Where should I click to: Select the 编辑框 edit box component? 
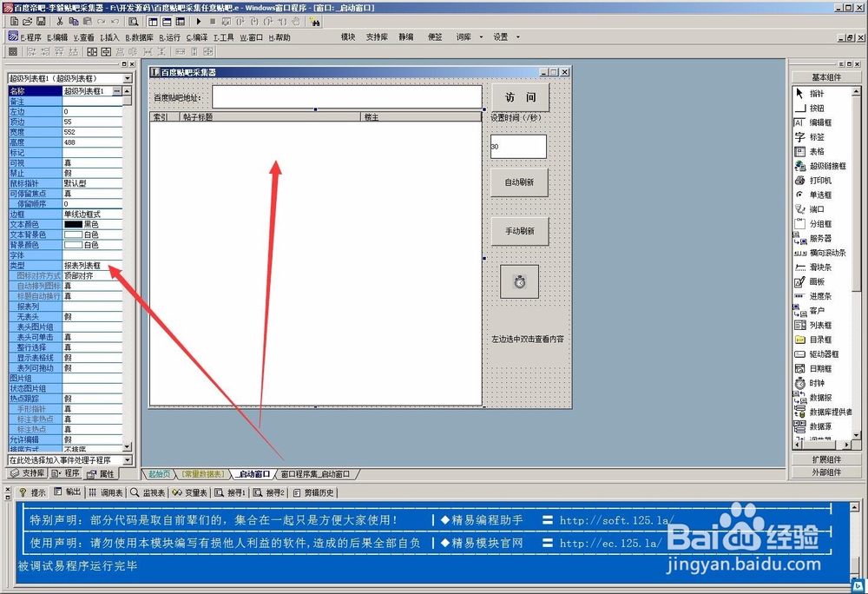click(822, 122)
